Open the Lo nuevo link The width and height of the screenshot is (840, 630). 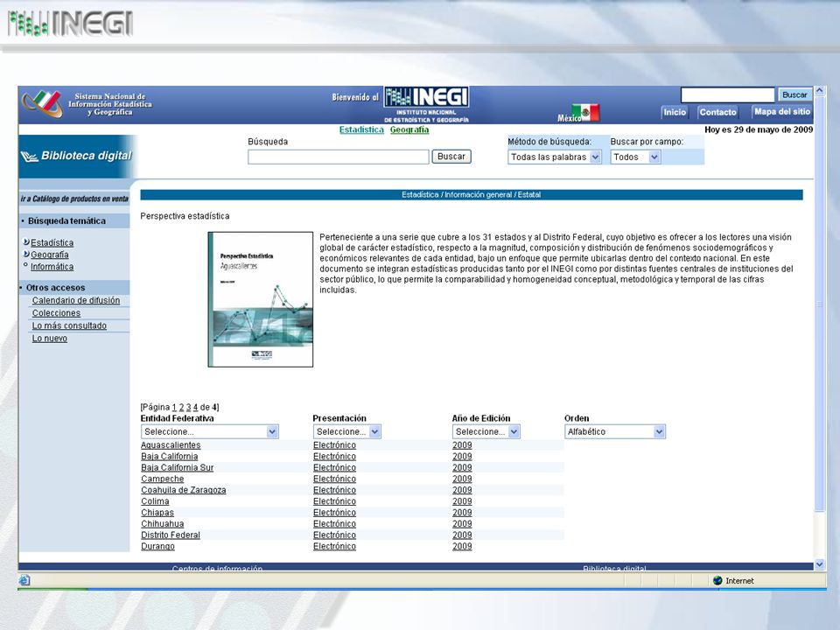tap(50, 339)
